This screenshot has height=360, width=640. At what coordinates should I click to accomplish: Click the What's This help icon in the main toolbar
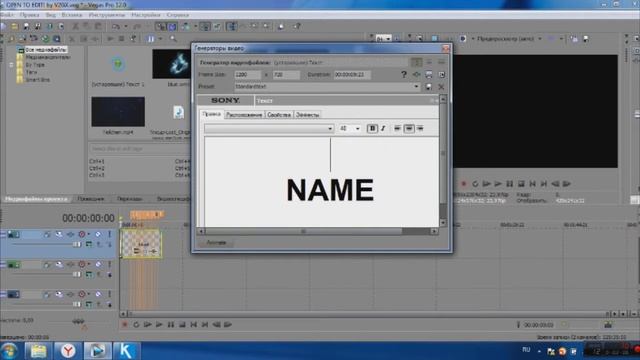pyautogui.click(x=297, y=27)
